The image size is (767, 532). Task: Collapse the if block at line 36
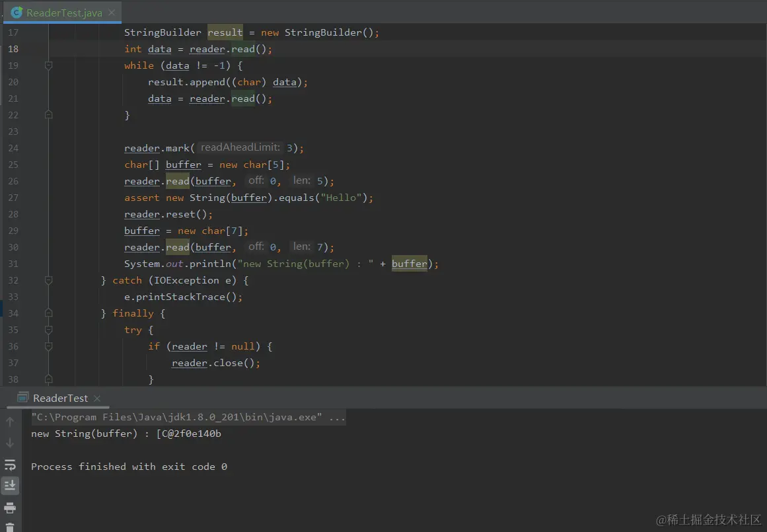[48, 346]
